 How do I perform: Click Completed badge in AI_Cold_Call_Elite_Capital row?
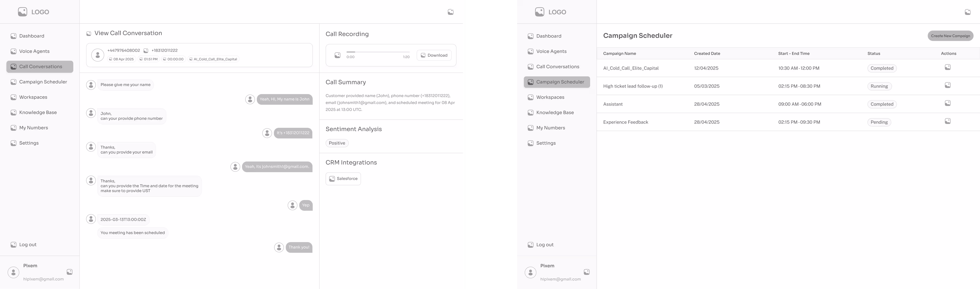click(882, 68)
